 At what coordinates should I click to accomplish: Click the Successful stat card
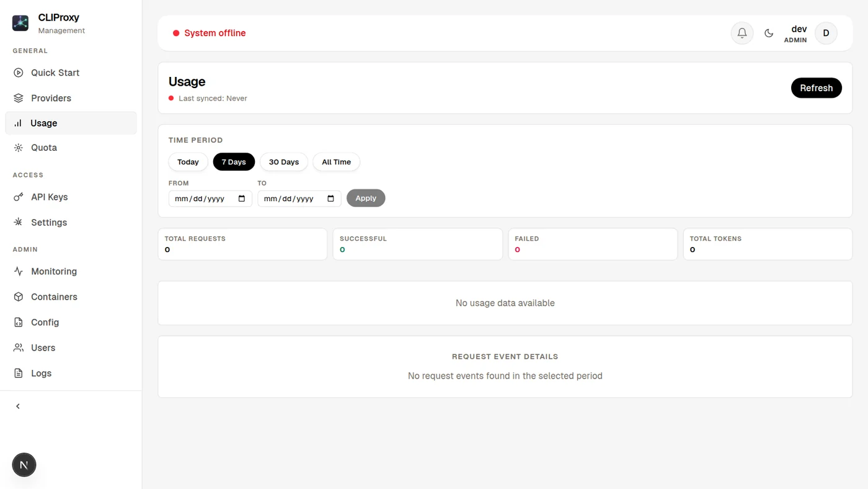click(x=417, y=244)
